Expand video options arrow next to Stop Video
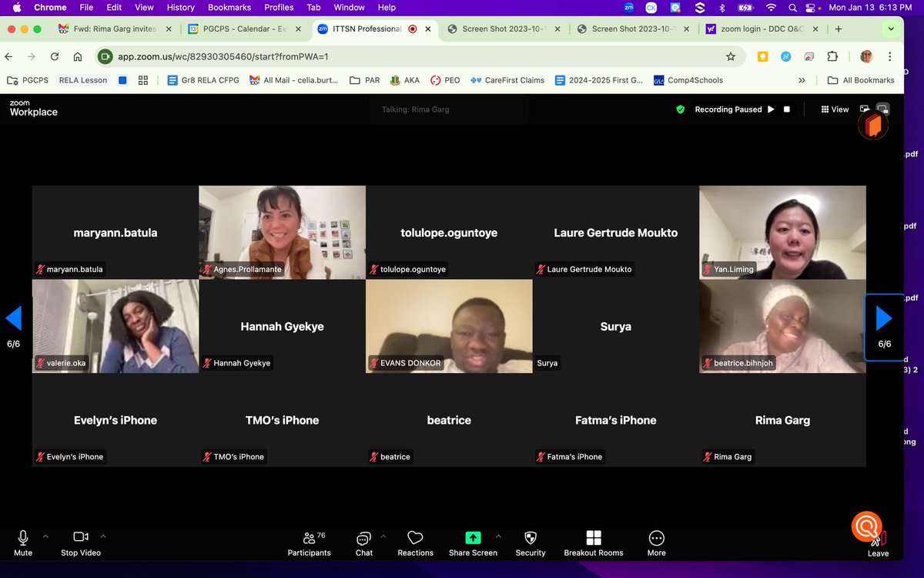924x578 pixels. [103, 536]
